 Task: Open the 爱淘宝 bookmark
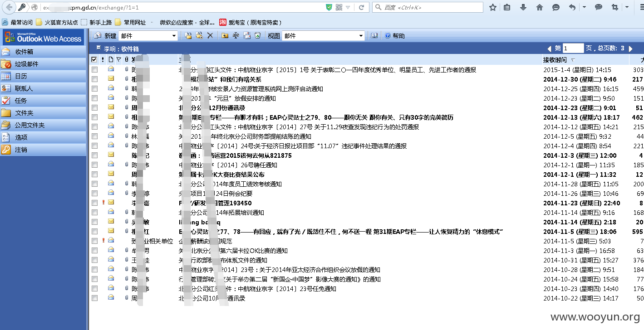(x=251, y=22)
